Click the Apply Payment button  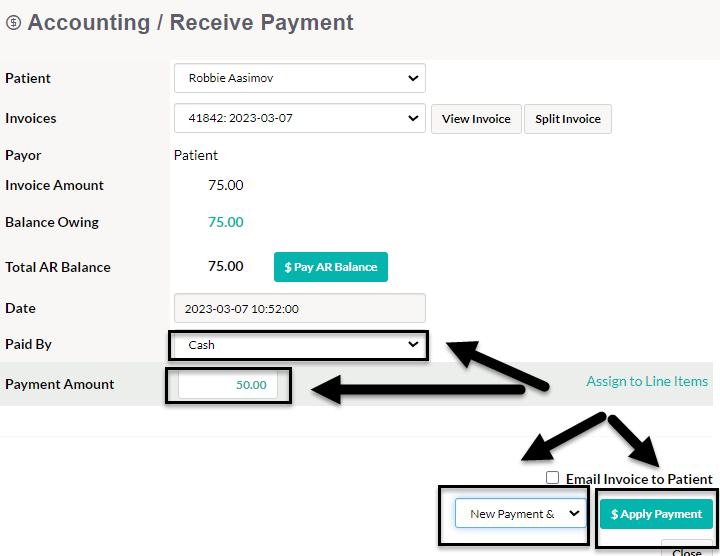(x=656, y=514)
